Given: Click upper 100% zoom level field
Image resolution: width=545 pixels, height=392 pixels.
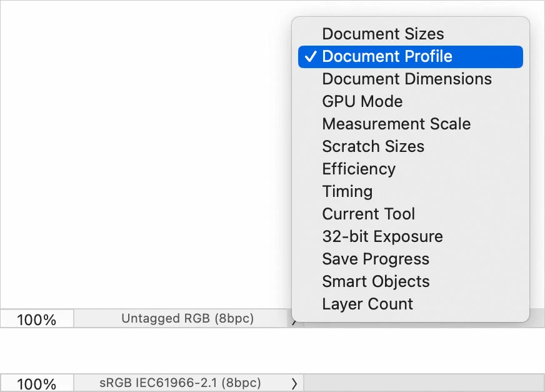Looking at the screenshot, I should [36, 319].
